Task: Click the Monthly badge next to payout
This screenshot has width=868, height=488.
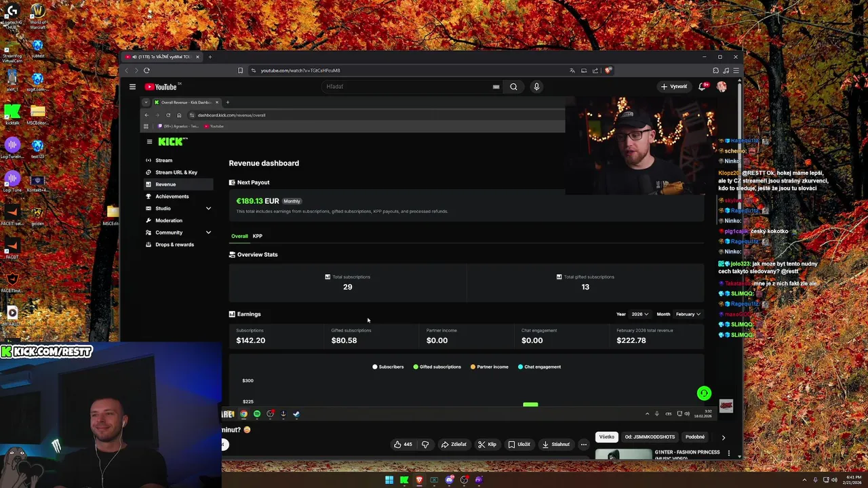Action: (292, 201)
